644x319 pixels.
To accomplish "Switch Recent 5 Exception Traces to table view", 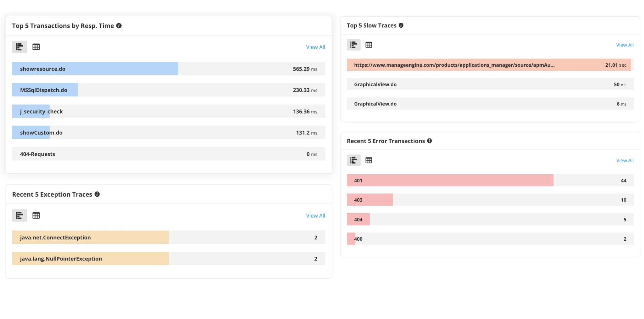I will [x=36, y=215].
